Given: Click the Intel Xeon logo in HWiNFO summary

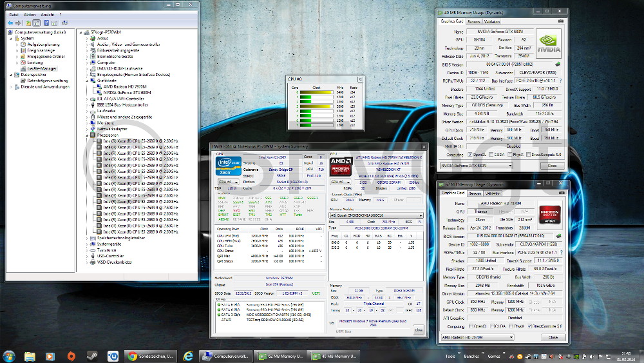Looking at the screenshot, I should 229,166.
